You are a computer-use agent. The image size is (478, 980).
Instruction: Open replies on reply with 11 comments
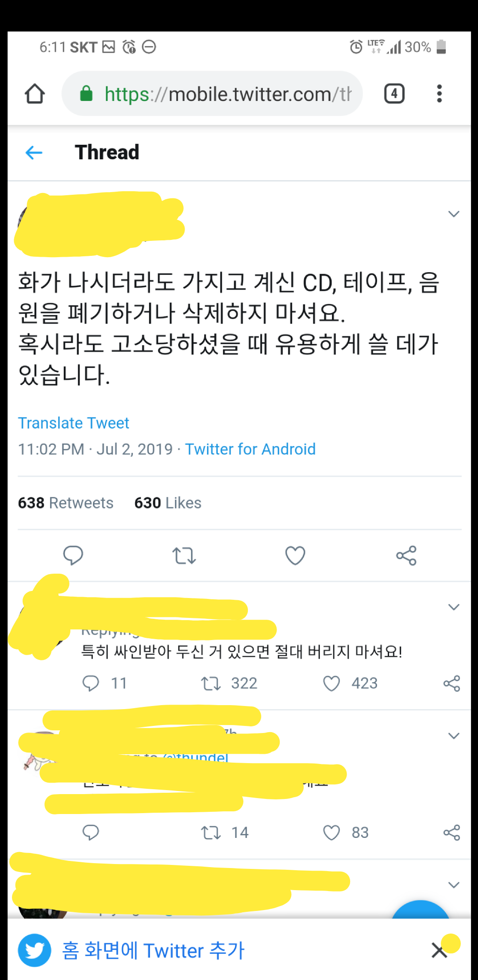click(104, 683)
